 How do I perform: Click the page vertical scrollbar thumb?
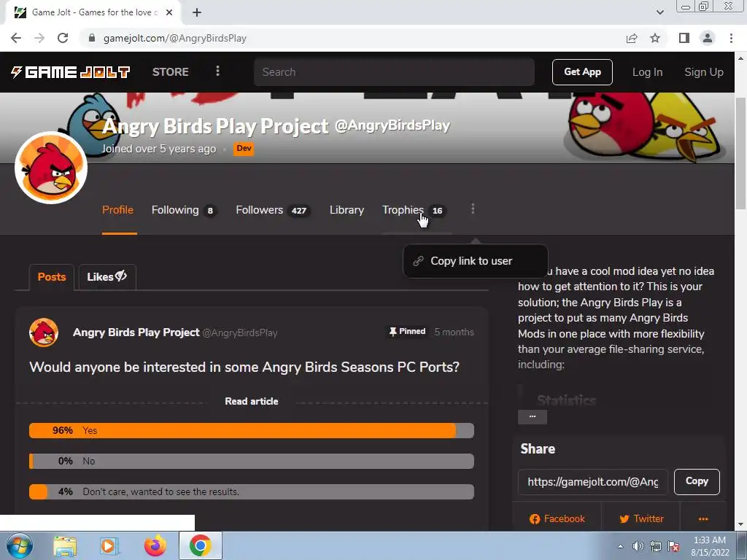pyautogui.click(x=741, y=152)
